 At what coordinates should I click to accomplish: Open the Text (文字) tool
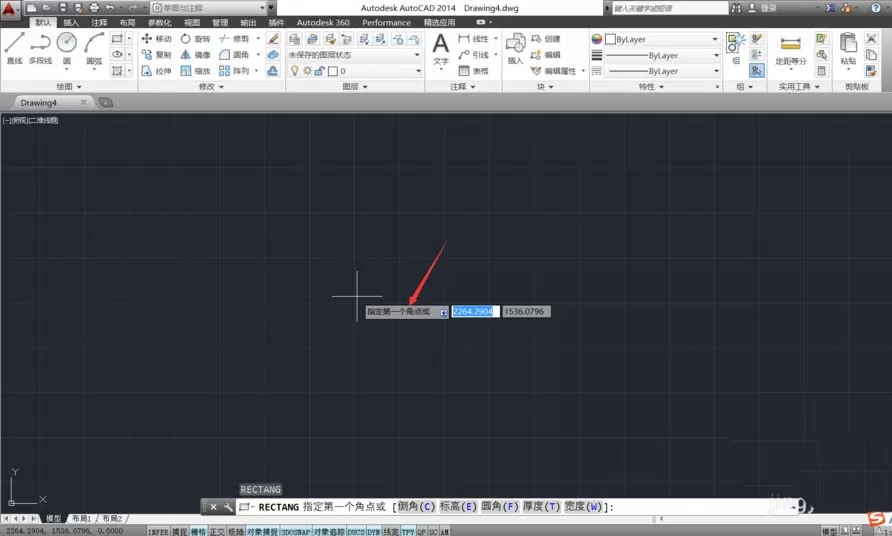(x=441, y=49)
